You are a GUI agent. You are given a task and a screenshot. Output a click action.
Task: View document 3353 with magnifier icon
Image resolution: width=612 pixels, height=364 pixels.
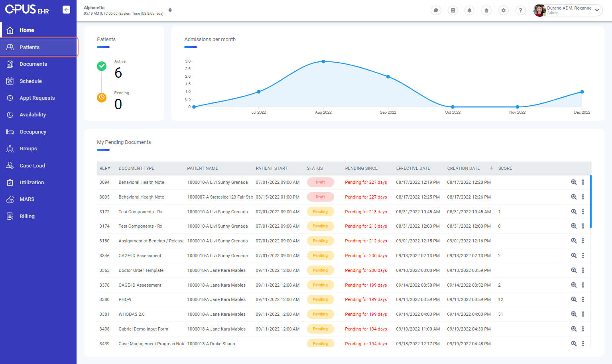[574, 270]
